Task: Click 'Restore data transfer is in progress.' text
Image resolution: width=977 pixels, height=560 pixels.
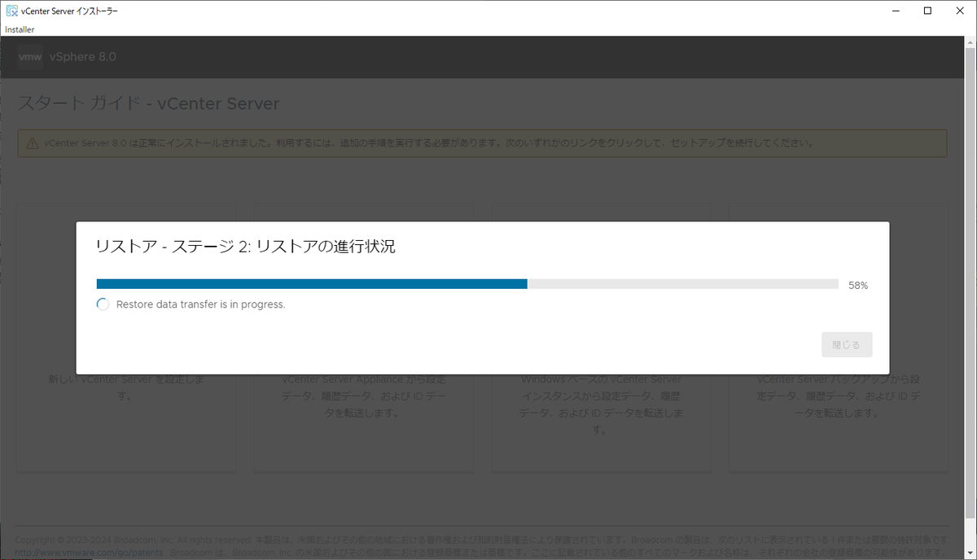Action: 200,304
